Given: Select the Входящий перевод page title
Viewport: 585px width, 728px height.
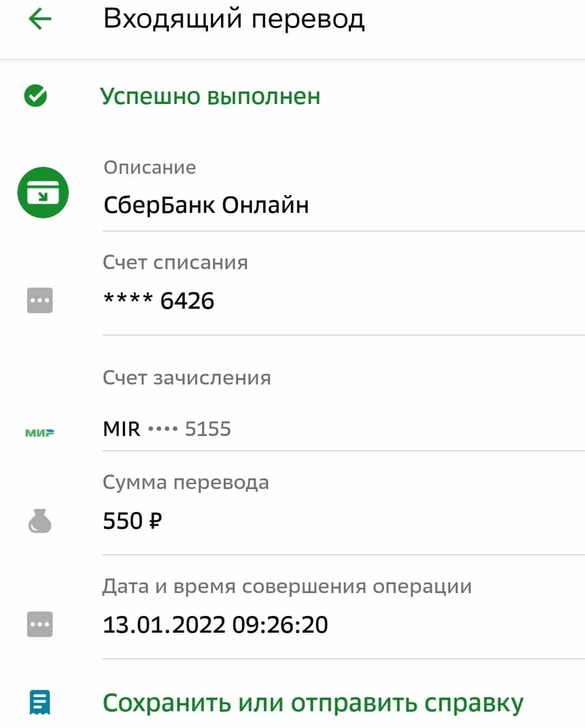Looking at the screenshot, I should (234, 19).
